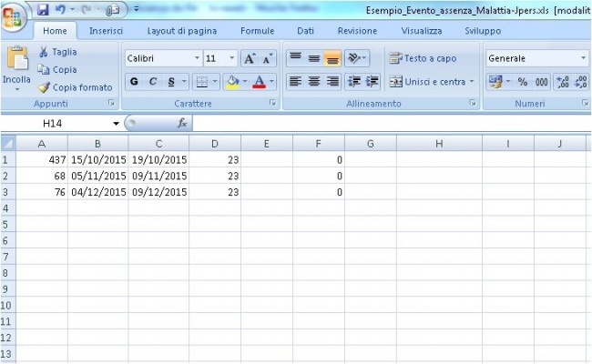This screenshot has width=592, height=364.
Task: Toggle bold G formatting
Action: tap(134, 82)
